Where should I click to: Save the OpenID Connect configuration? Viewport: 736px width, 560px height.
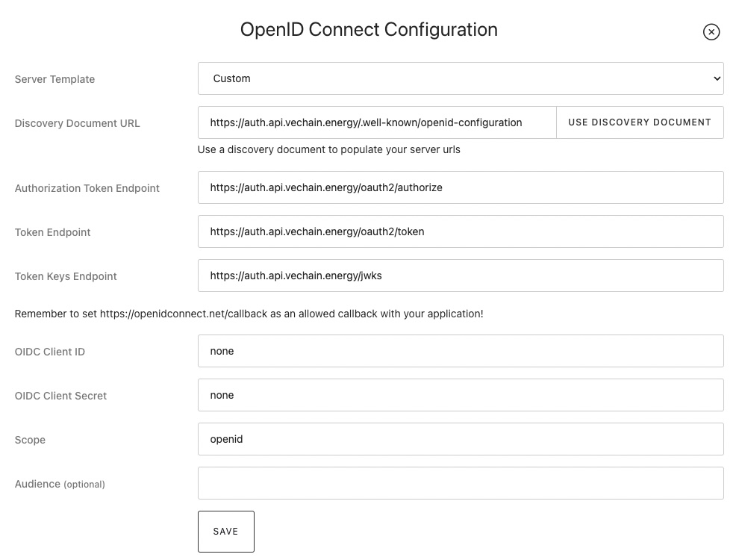click(225, 532)
